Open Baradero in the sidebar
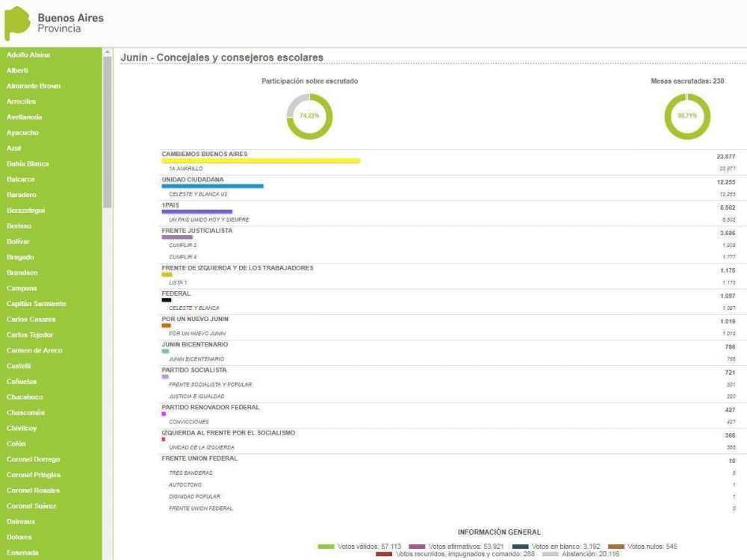 (x=22, y=195)
